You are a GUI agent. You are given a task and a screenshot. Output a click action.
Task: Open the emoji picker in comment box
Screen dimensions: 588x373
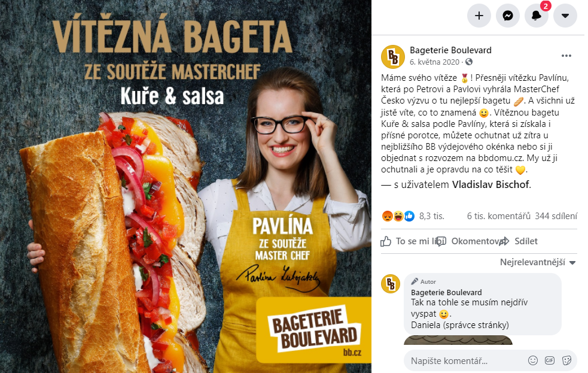(x=532, y=360)
